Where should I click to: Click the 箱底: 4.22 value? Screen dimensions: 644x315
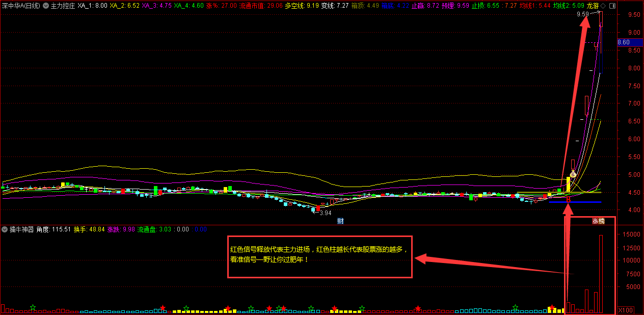(395, 6)
